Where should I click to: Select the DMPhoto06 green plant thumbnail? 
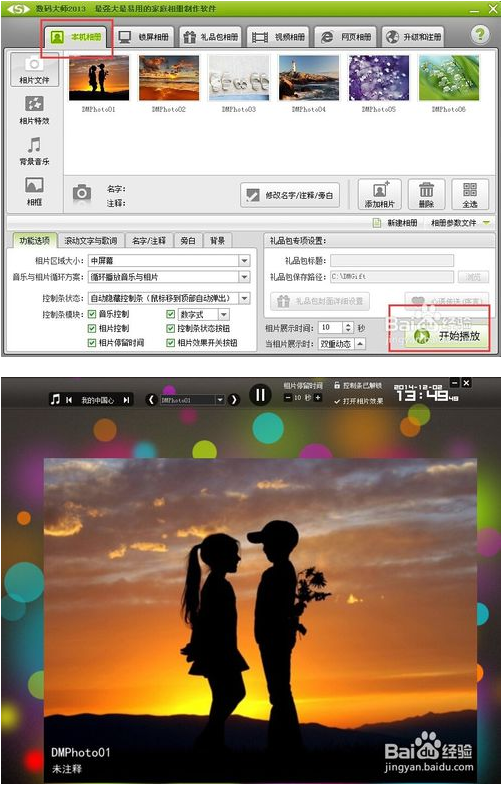449,78
